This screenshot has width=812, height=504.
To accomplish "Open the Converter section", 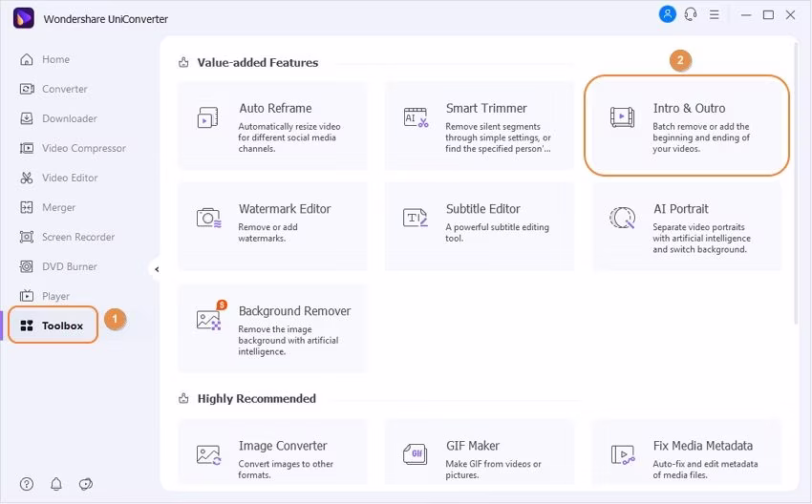I will [x=64, y=89].
